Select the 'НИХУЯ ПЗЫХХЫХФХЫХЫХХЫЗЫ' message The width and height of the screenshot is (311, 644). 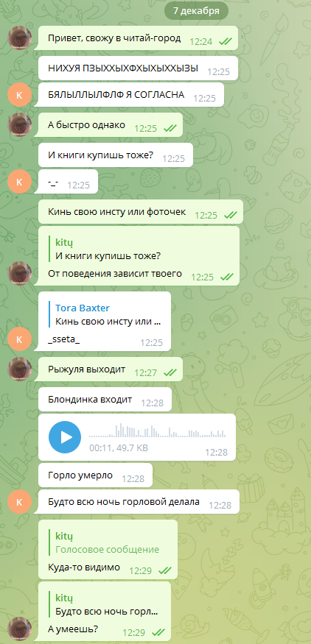(x=139, y=68)
